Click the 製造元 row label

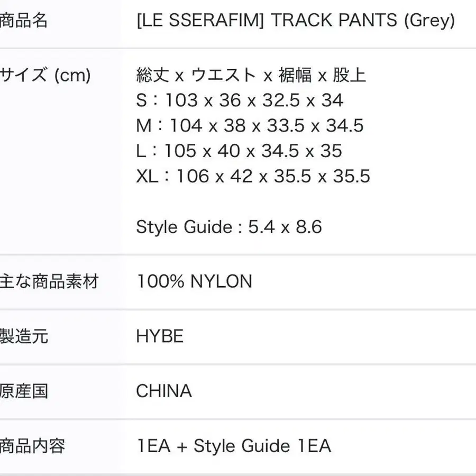(24, 336)
